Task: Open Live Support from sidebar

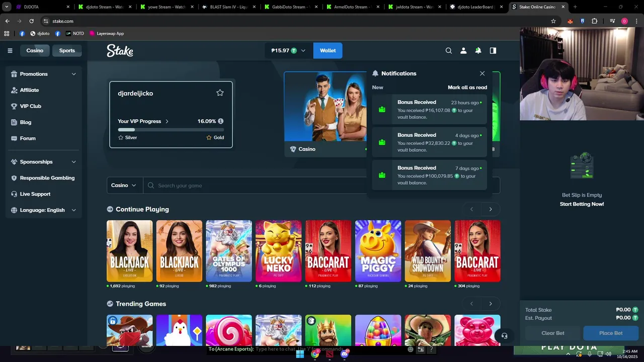Action: pos(35,194)
